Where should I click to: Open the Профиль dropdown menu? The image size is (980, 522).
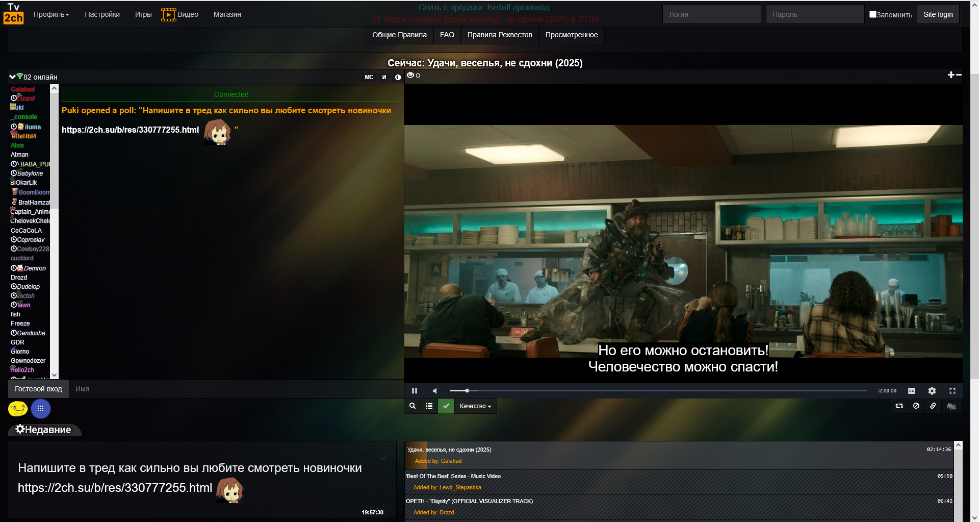(51, 14)
